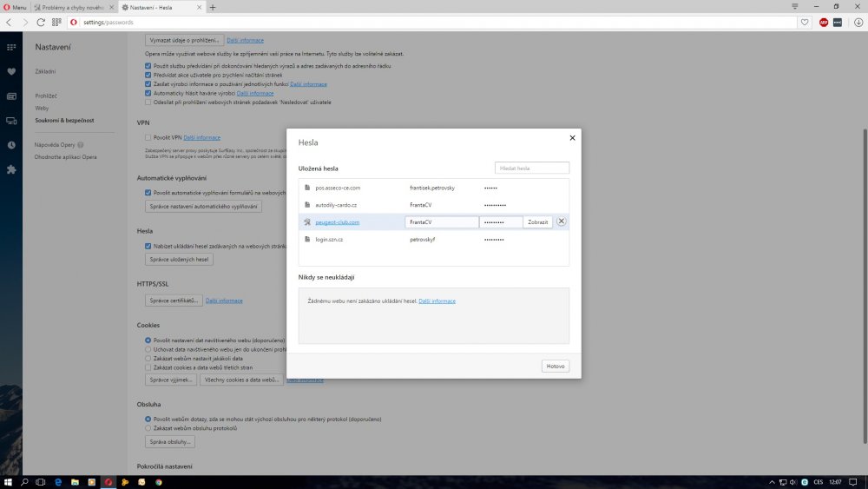Open News panel in left sidebar

pos(11,96)
